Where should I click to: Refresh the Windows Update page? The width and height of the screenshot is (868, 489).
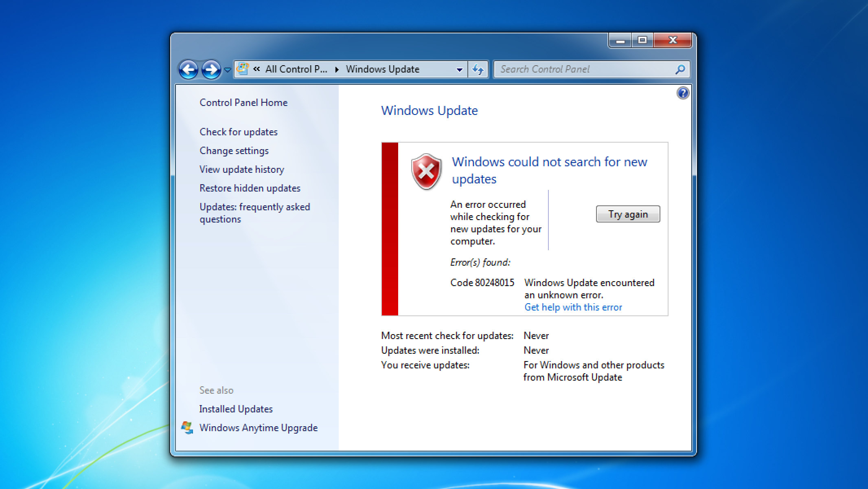pyautogui.click(x=478, y=69)
